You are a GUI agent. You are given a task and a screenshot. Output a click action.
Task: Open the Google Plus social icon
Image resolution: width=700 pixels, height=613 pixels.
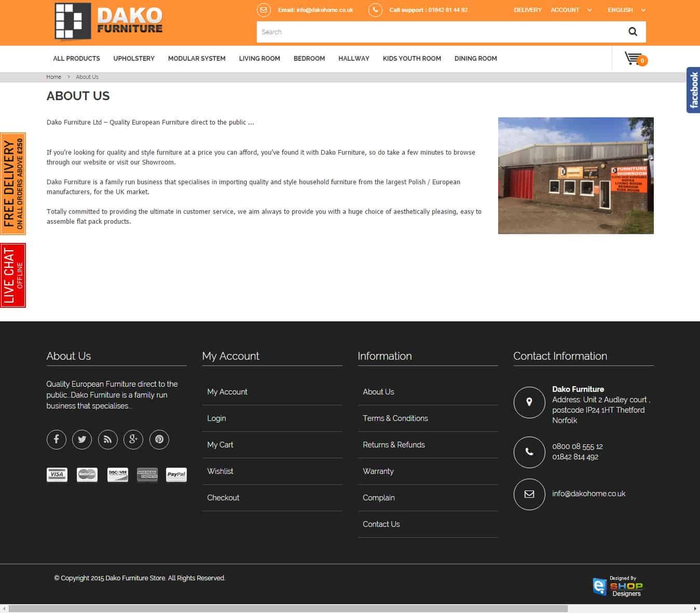click(133, 439)
